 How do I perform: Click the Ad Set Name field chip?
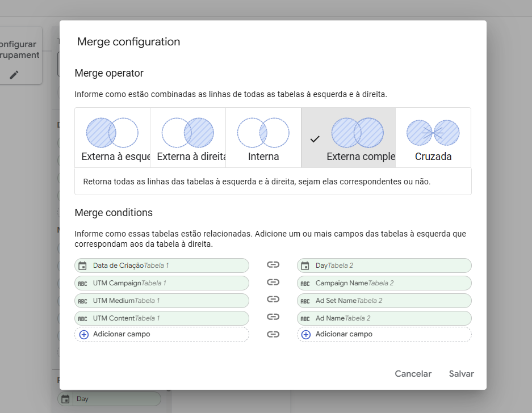[384, 301]
